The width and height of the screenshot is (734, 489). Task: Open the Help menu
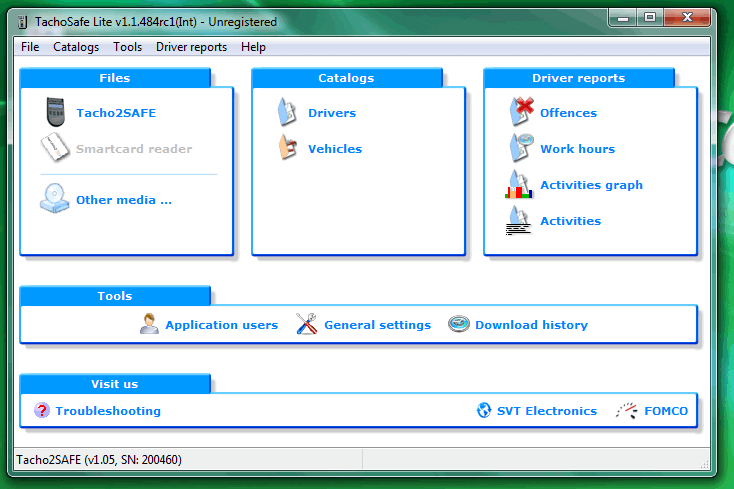click(x=254, y=47)
